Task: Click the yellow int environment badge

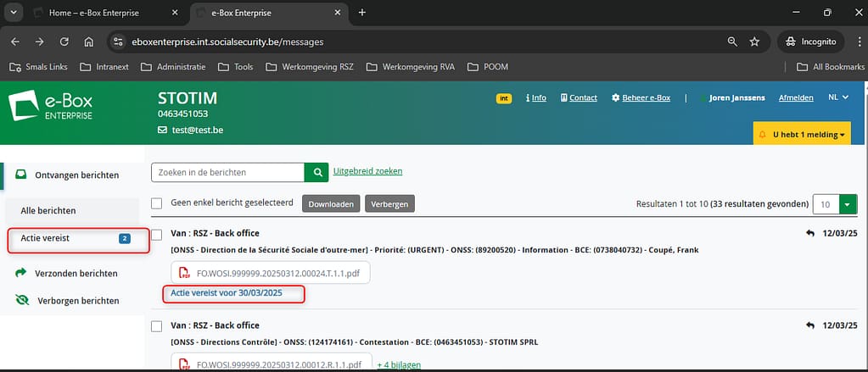Action: click(x=504, y=98)
